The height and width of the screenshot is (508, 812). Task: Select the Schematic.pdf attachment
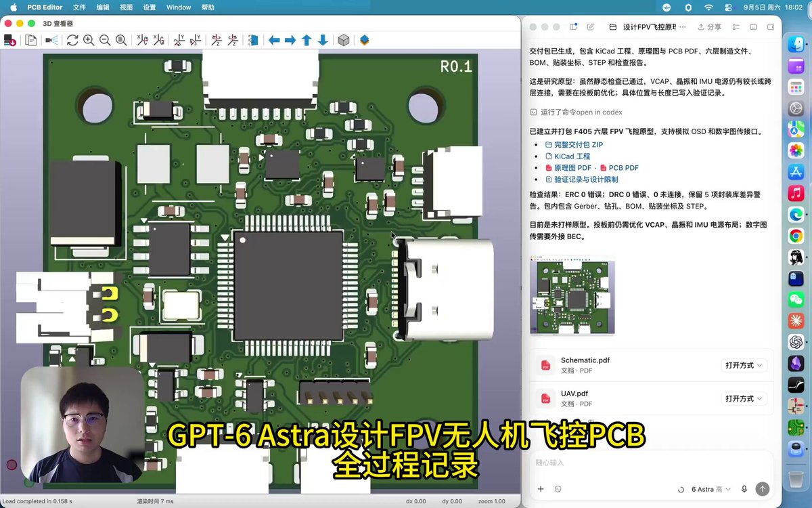(651, 365)
